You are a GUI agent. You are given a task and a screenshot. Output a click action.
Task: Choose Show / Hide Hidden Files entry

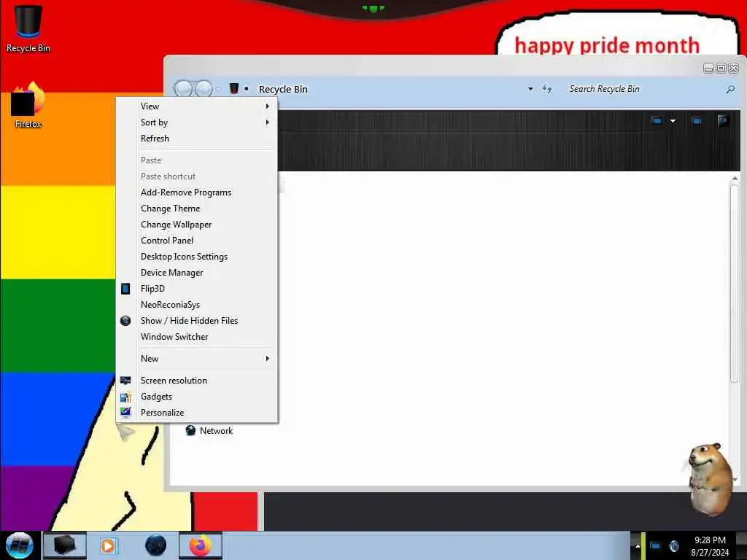(x=189, y=321)
